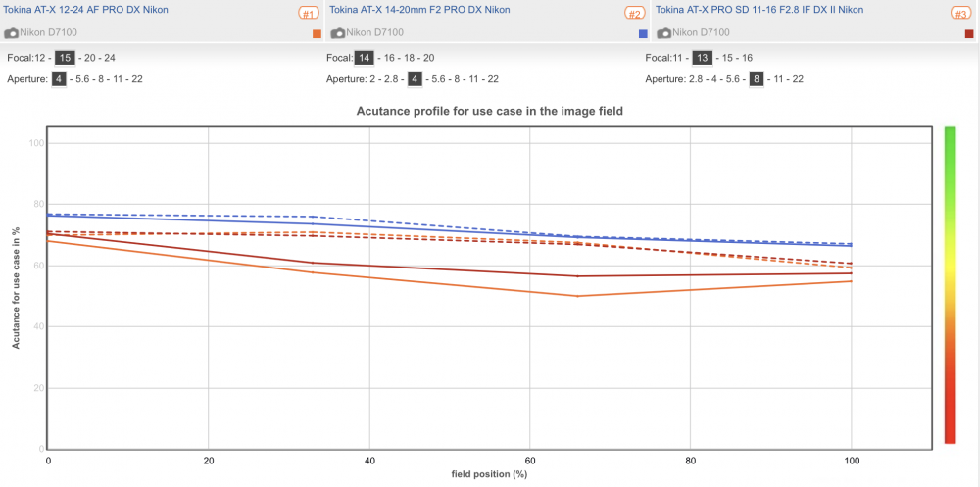Select focal 20 for the Tokina 14-20mm lens
This screenshot has width=980, height=487.
(x=428, y=58)
